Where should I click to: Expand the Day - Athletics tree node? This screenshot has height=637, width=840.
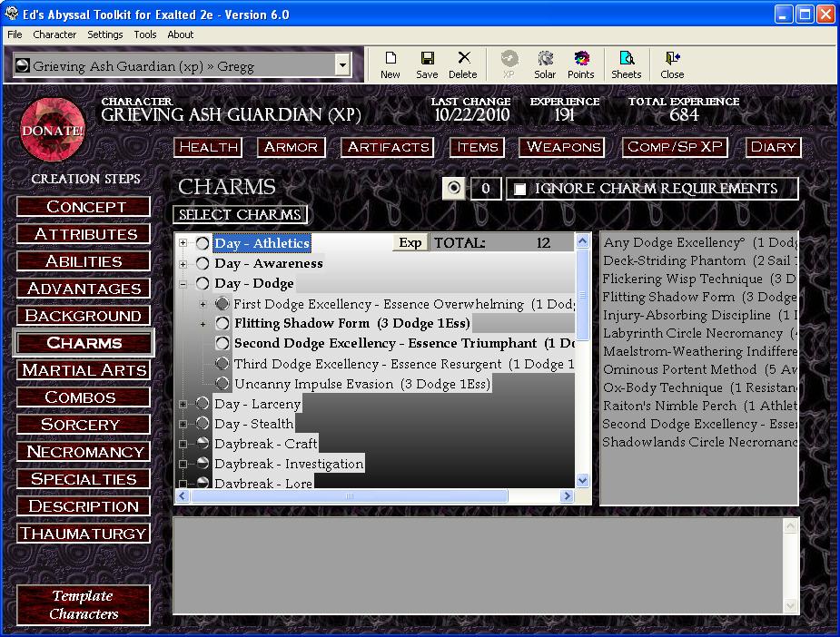(x=183, y=243)
